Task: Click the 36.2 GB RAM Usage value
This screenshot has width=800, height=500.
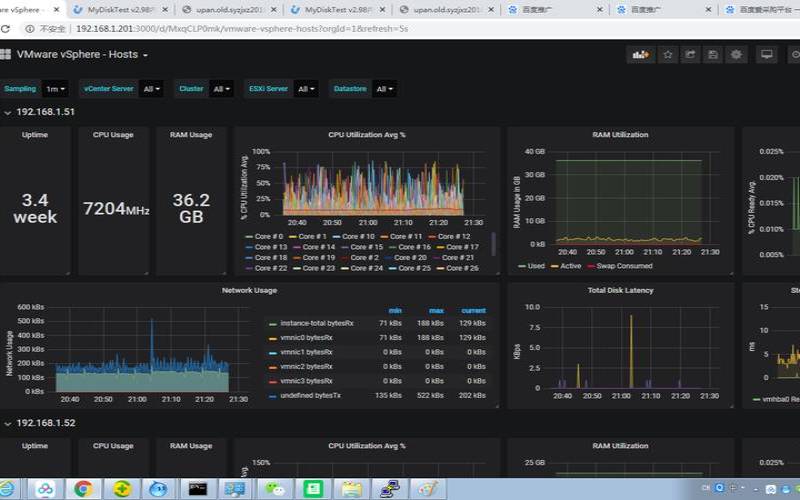Action: click(191, 208)
